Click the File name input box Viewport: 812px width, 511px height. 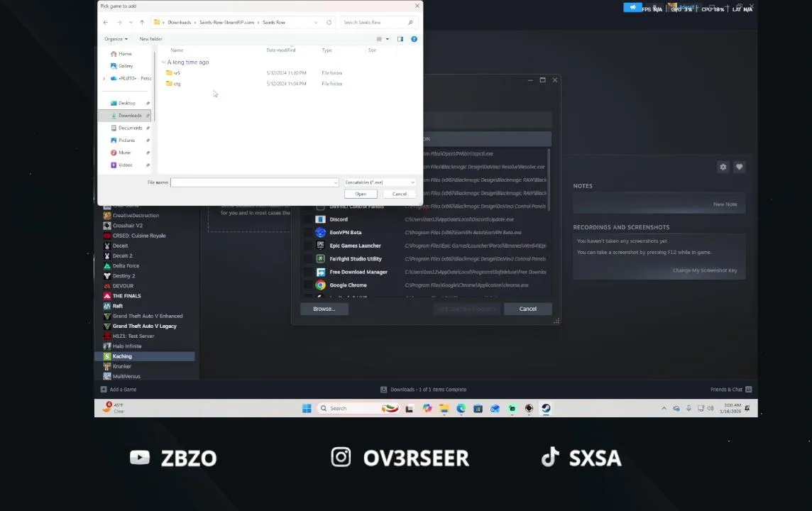pyautogui.click(x=254, y=182)
